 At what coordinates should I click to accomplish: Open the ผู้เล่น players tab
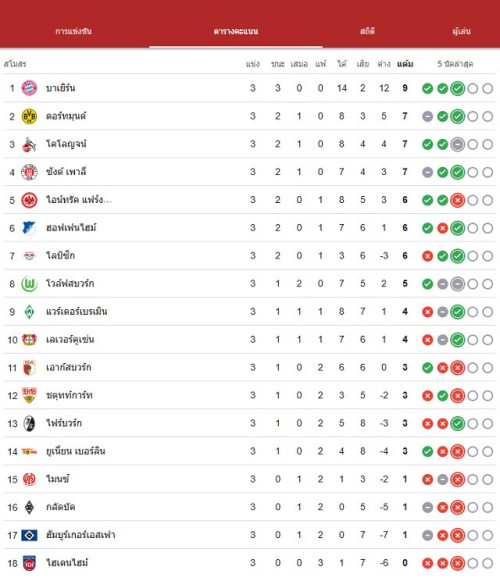click(x=461, y=31)
